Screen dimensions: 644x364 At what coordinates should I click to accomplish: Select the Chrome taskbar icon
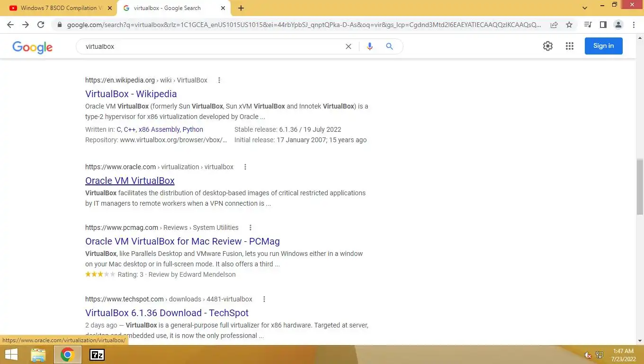click(x=67, y=355)
